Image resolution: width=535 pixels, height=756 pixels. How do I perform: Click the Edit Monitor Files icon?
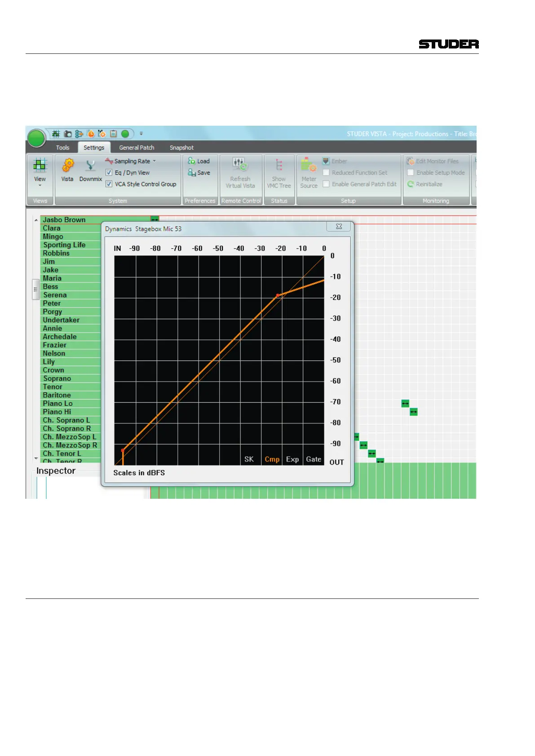(x=410, y=161)
